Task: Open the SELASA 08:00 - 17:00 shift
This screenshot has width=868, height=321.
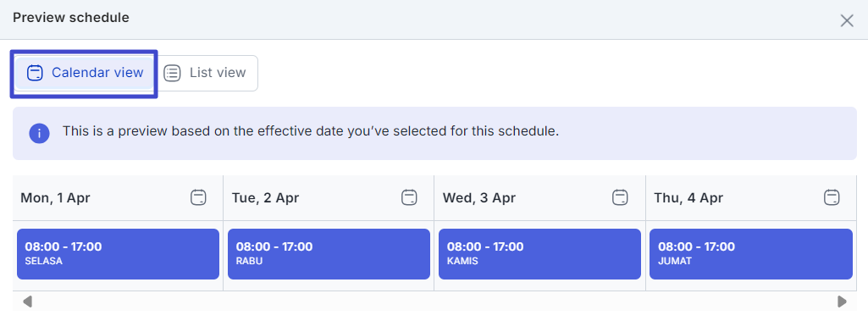Action: pyautogui.click(x=118, y=254)
